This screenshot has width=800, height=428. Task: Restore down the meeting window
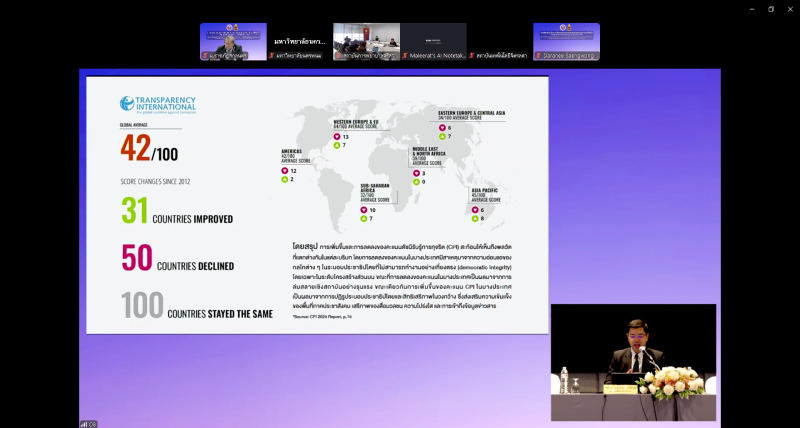771,8
